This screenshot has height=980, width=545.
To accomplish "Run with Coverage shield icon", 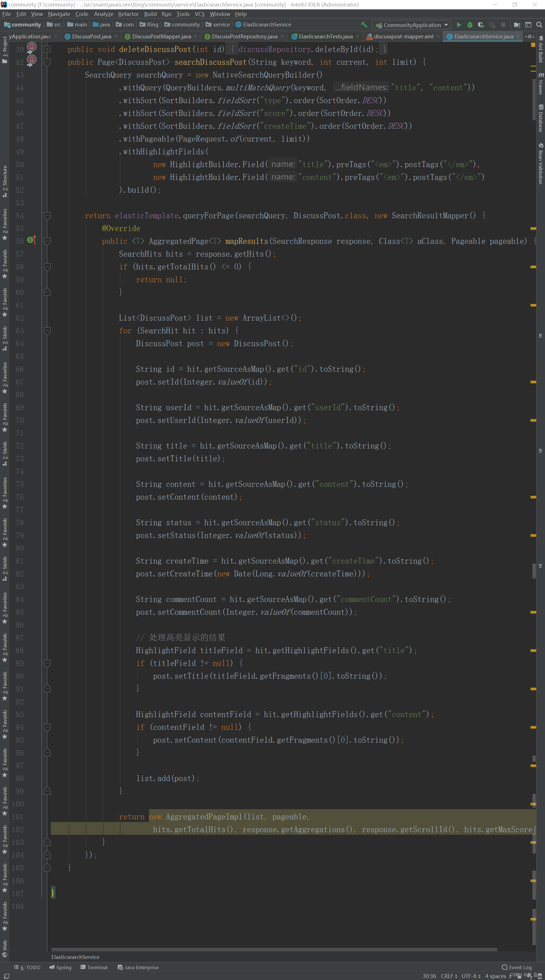I will [481, 25].
